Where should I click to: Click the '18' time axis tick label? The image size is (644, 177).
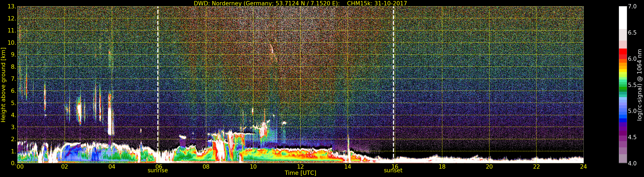[x=442, y=166]
